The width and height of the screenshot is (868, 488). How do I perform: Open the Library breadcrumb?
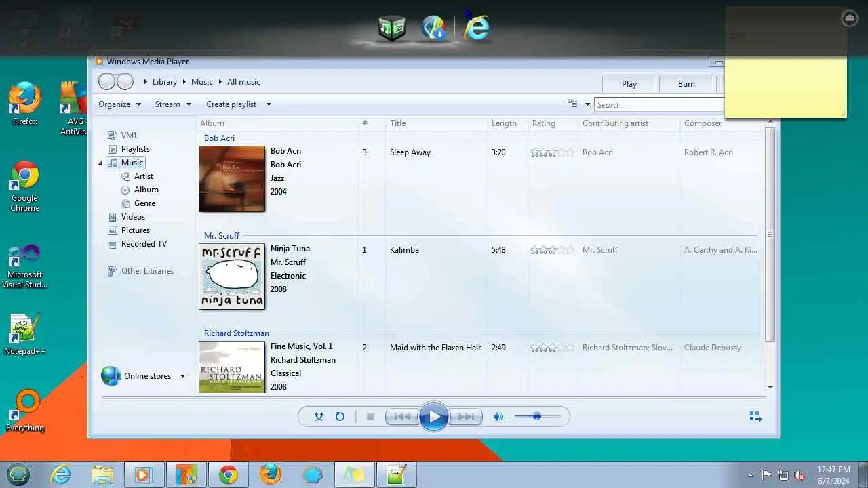(x=164, y=82)
